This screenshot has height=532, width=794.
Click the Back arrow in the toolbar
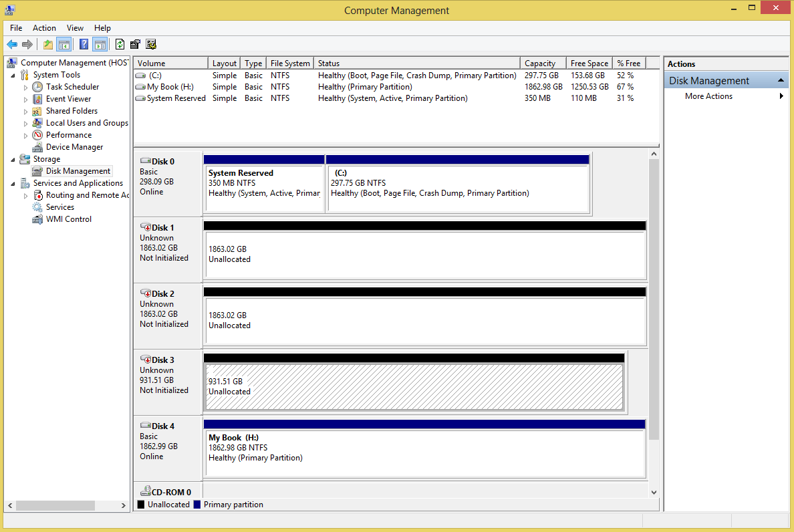tap(12, 45)
